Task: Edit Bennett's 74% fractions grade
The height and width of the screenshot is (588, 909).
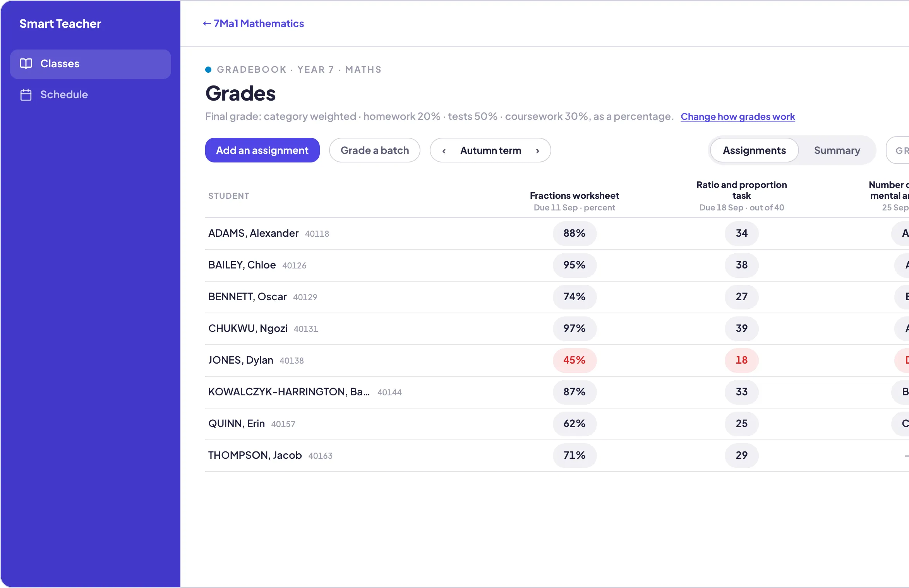Action: click(x=575, y=297)
